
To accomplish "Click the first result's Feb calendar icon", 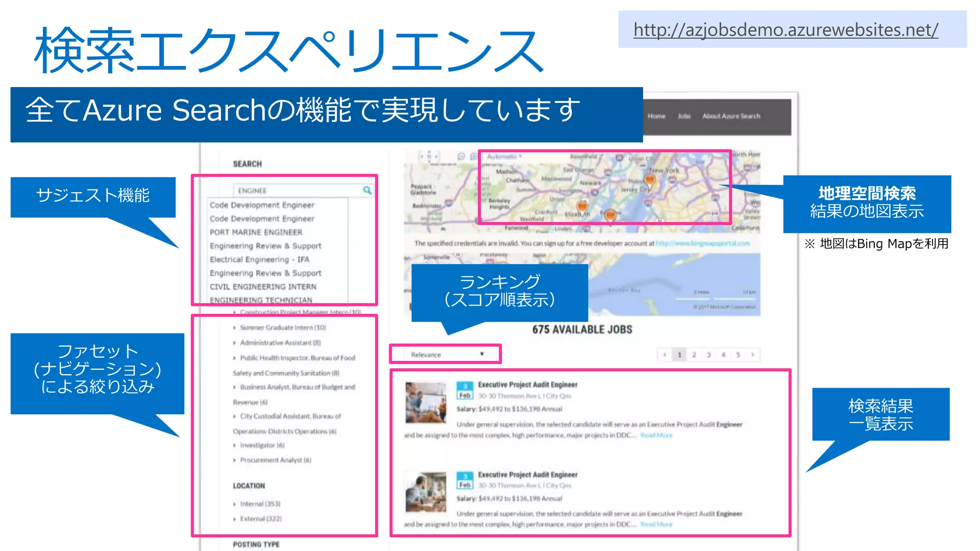I will (x=465, y=390).
